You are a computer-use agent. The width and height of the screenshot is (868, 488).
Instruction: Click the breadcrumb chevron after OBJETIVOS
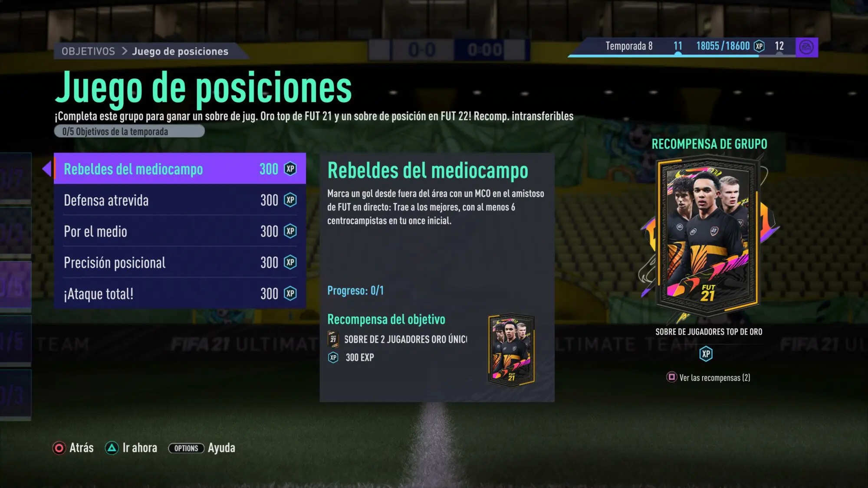[x=125, y=51]
